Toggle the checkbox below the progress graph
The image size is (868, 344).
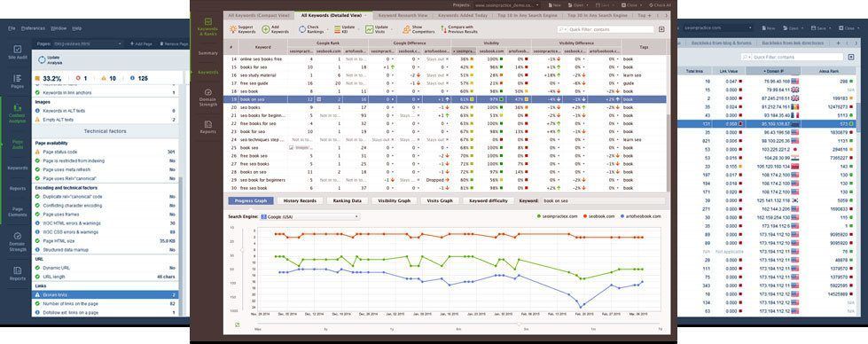[x=238, y=325]
